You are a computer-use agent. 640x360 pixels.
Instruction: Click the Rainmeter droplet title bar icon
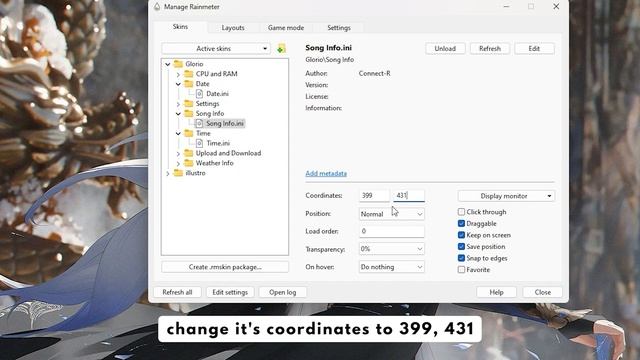[x=157, y=7]
